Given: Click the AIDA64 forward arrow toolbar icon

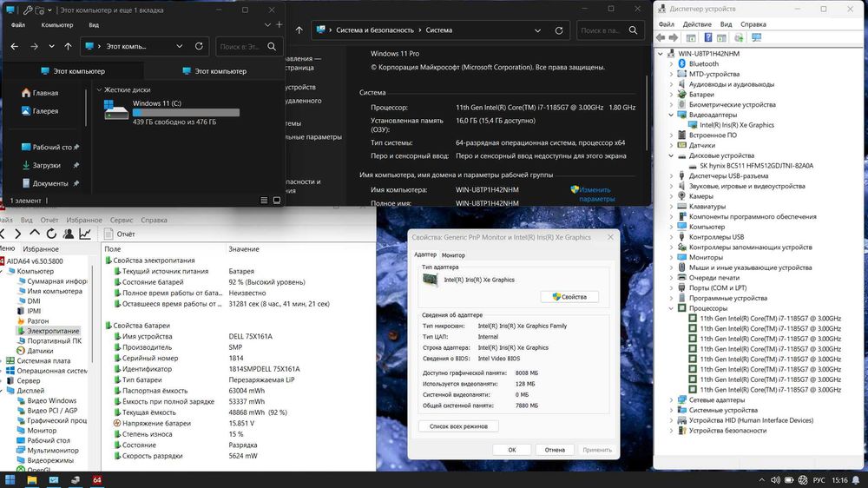Looking at the screenshot, I should point(17,234).
